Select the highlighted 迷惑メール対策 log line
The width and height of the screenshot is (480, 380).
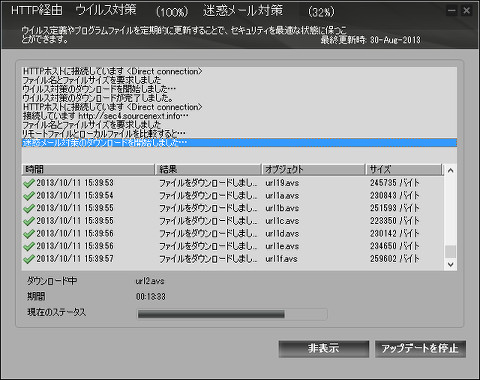239,143
